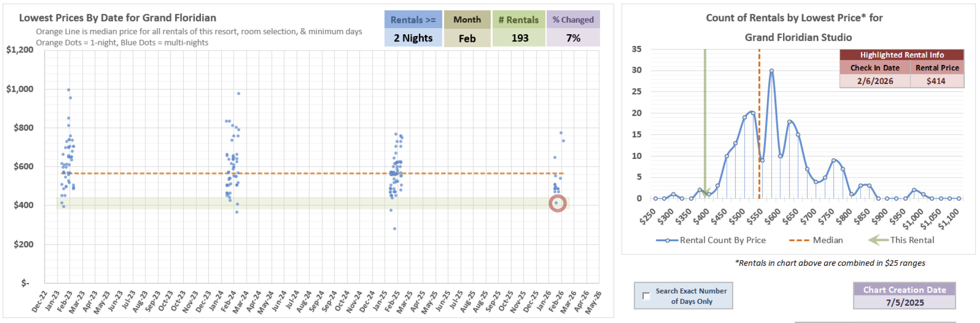980x323 pixels.
Task: Click the lowest scatter dot near $280 in Feb-25
Action: pyautogui.click(x=394, y=229)
